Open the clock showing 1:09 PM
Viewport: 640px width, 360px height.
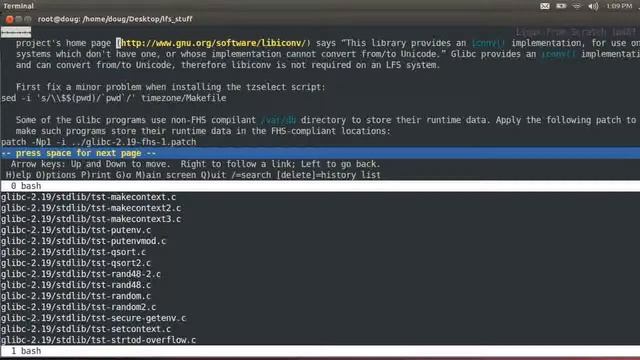619,6
